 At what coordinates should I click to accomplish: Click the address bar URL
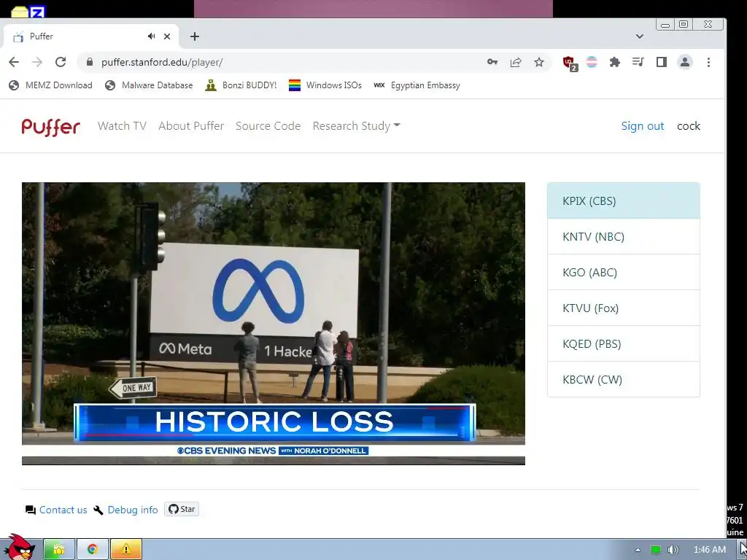(x=162, y=63)
